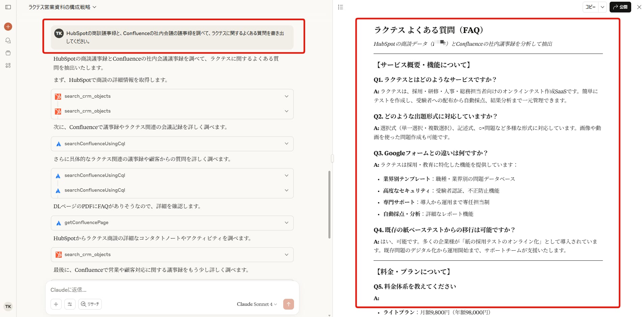Add attachment with plus button
Screen dimensions: 644x317
56,304
